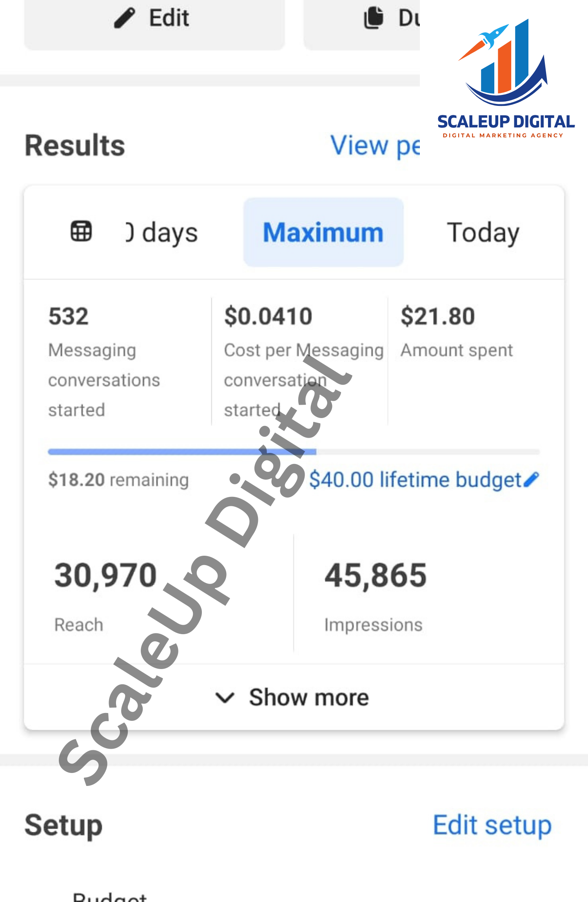This screenshot has width=588, height=902.
Task: Open the calendar date range icon
Action: (x=81, y=231)
